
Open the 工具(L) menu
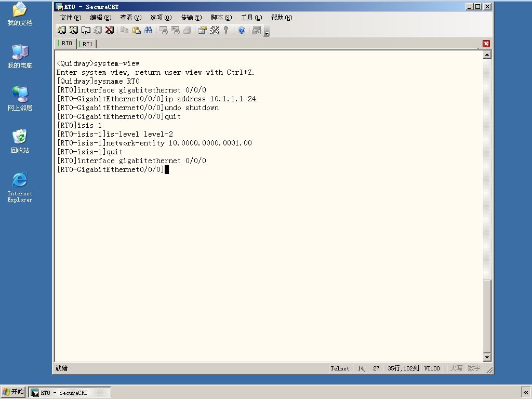251,18
